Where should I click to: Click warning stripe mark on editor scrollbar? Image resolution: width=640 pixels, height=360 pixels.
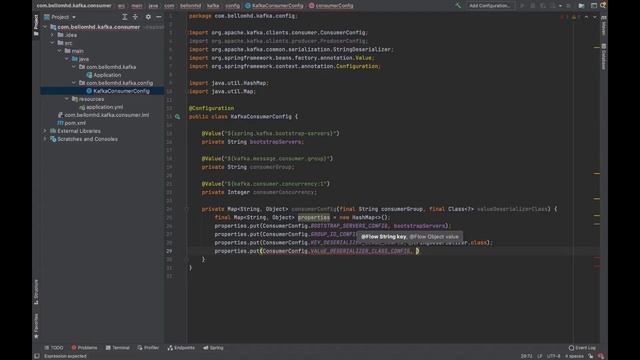(x=597, y=47)
